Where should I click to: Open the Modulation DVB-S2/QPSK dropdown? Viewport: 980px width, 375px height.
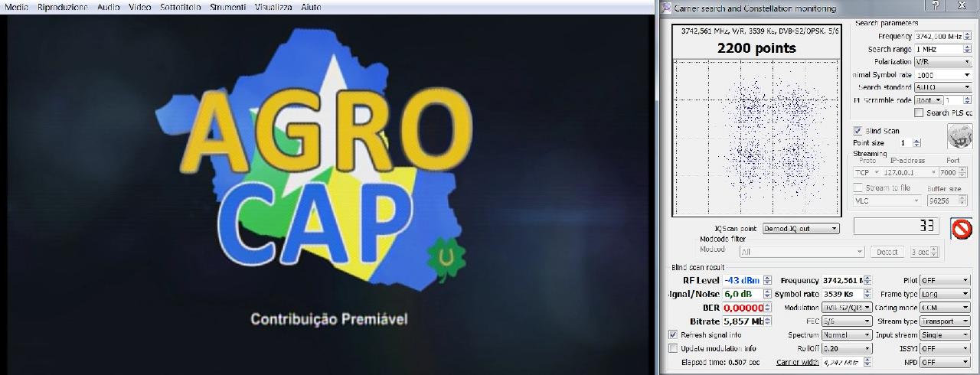[846, 308]
